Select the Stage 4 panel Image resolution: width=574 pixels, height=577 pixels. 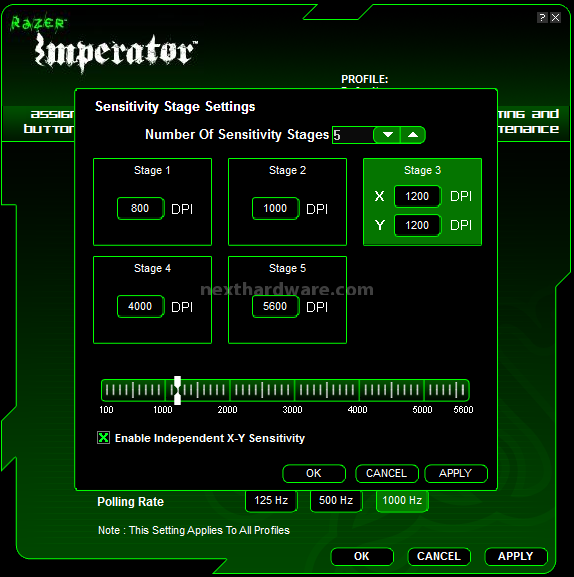click(152, 300)
